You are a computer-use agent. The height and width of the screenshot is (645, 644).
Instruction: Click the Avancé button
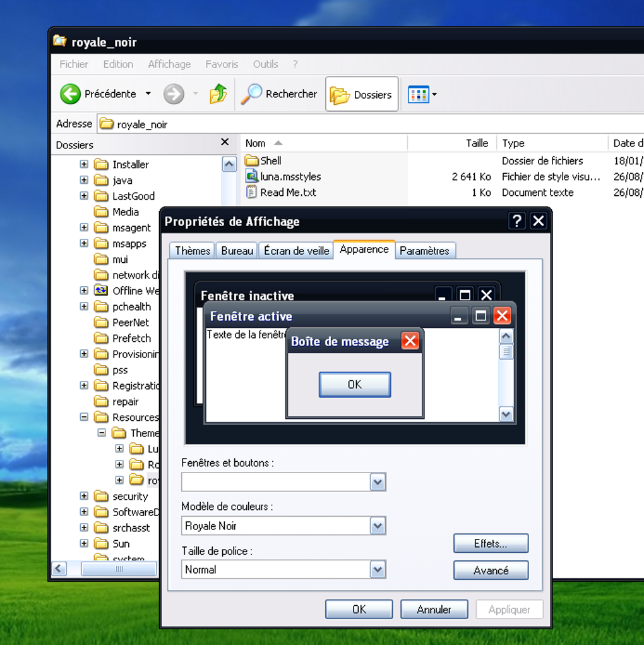pyautogui.click(x=491, y=570)
